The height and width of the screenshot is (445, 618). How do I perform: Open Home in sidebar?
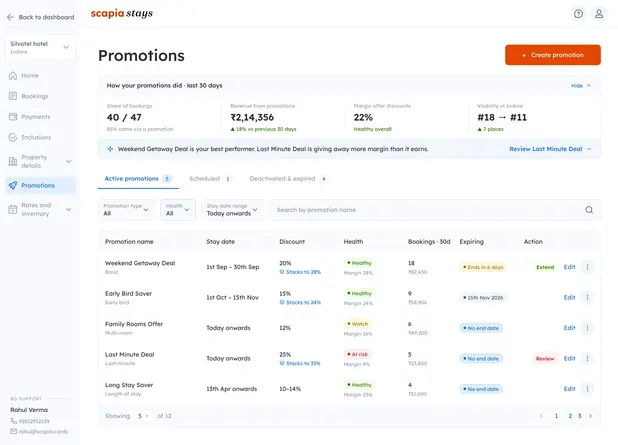pos(40,76)
